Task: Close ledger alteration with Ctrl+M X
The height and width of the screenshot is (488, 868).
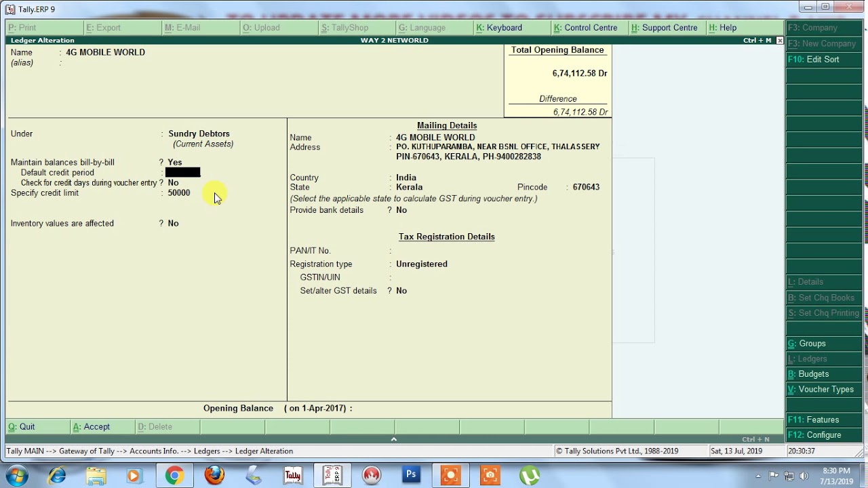Action: 780,41
